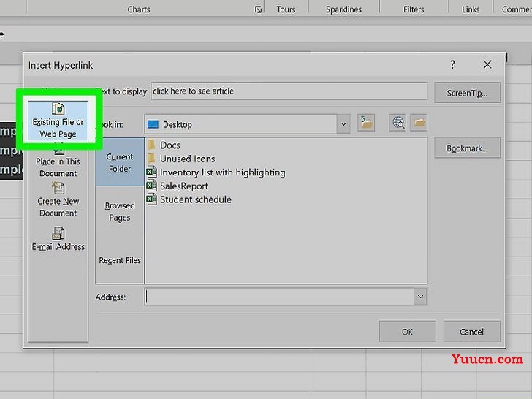Expand the Look in Desktop dropdown

(343, 124)
